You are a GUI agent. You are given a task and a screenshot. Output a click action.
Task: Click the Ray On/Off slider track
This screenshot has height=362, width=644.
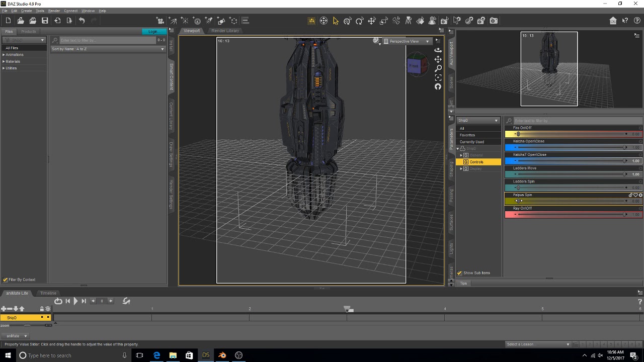(571, 215)
